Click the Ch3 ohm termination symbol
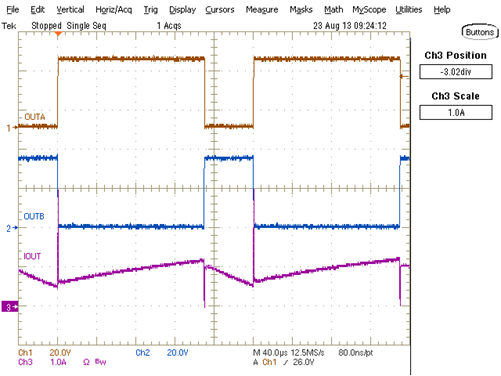 click(86, 362)
